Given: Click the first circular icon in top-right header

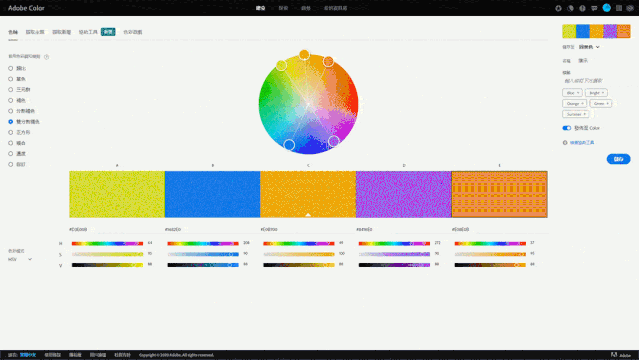Looking at the screenshot, I should click(x=558, y=8).
